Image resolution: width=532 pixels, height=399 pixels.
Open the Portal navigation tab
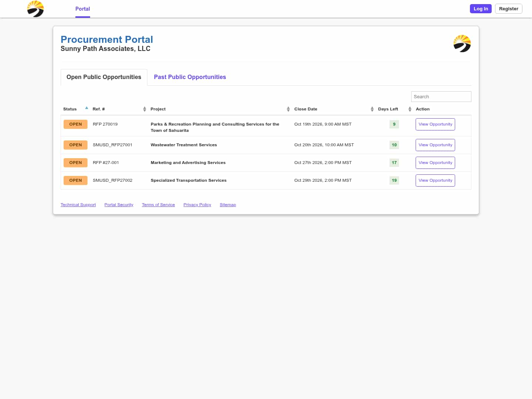pos(83,9)
